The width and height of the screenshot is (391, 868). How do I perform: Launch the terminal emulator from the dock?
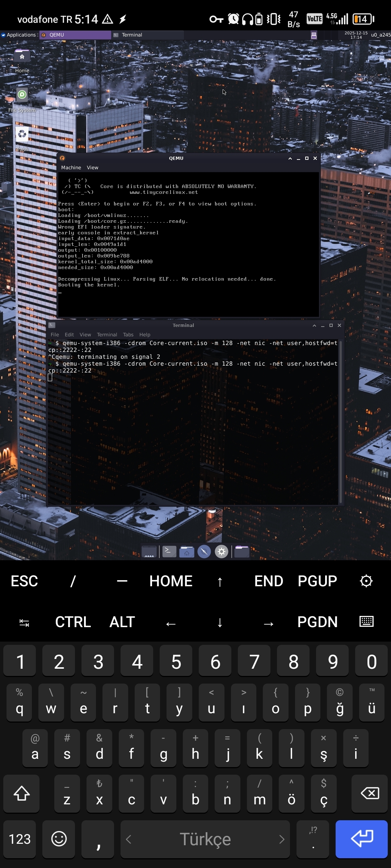[169, 552]
